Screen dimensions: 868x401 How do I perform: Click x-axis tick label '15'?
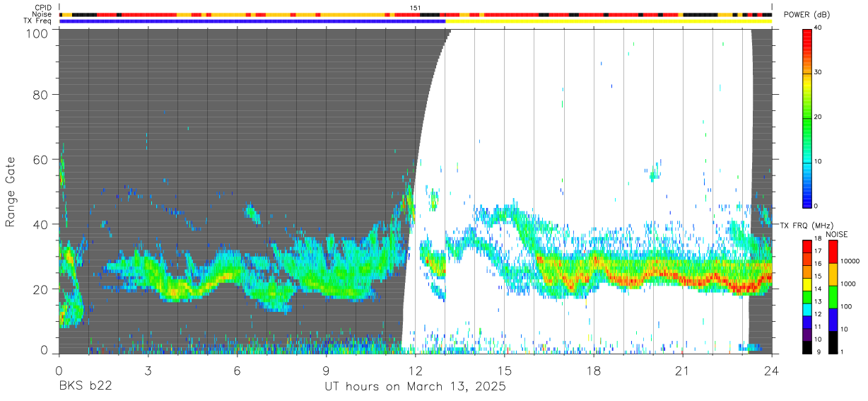[x=505, y=371]
